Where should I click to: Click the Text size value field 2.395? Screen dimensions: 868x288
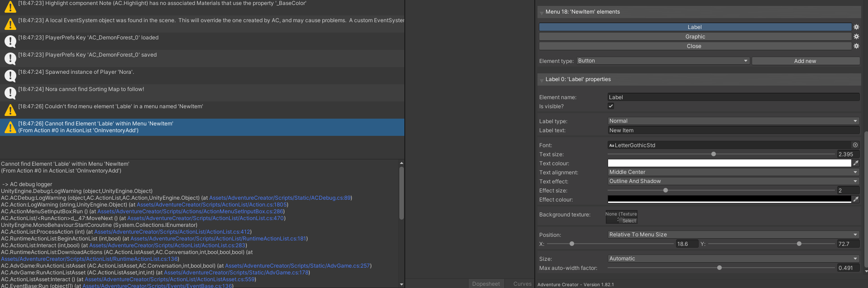(x=848, y=154)
